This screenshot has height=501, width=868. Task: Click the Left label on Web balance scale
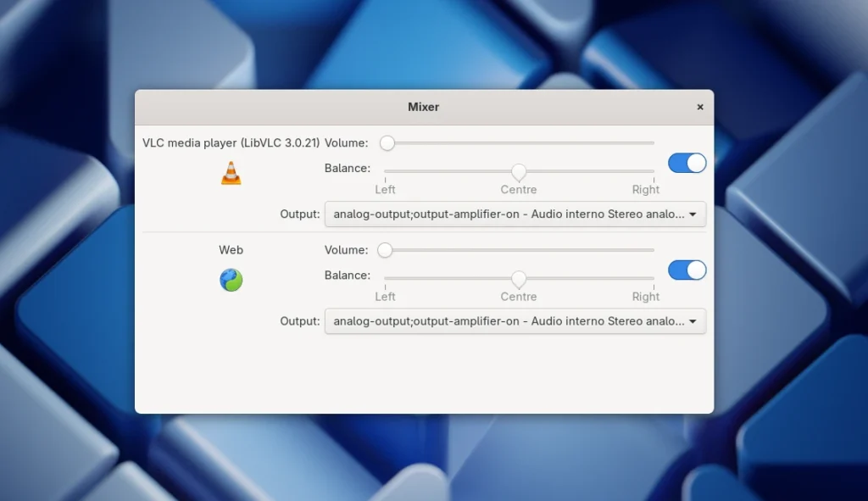click(385, 297)
